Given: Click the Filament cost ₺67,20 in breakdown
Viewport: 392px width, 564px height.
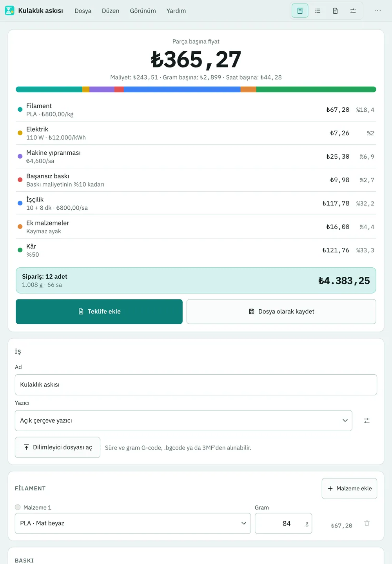Looking at the screenshot, I should click(x=338, y=110).
